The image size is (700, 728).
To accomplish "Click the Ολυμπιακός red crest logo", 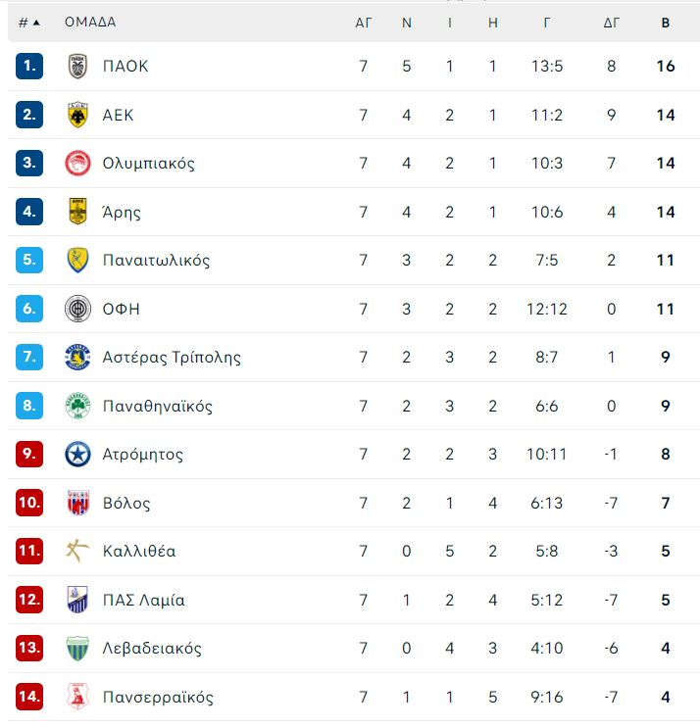I will click(77, 163).
